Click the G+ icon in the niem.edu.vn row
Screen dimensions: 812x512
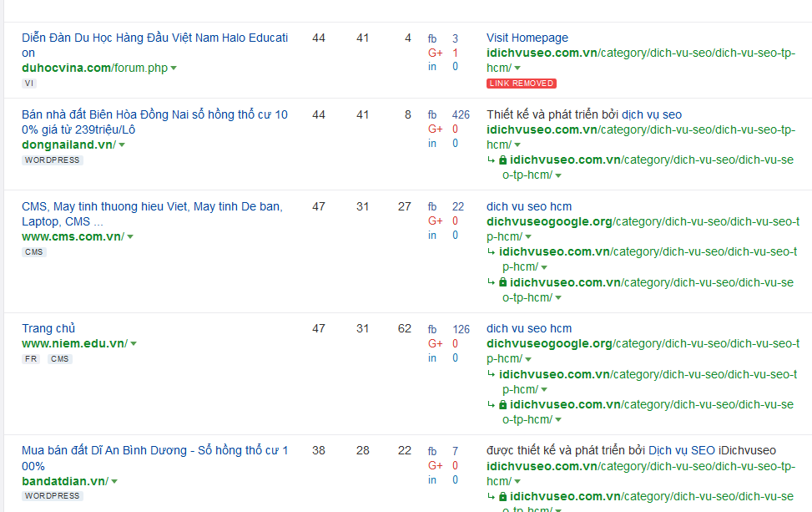(435, 343)
